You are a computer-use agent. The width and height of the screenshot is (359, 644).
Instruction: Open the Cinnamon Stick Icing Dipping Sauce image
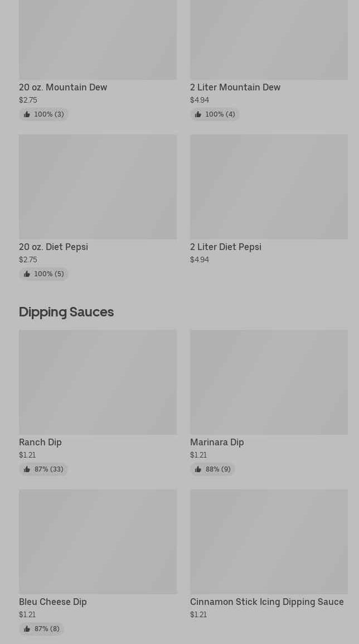pos(269,541)
